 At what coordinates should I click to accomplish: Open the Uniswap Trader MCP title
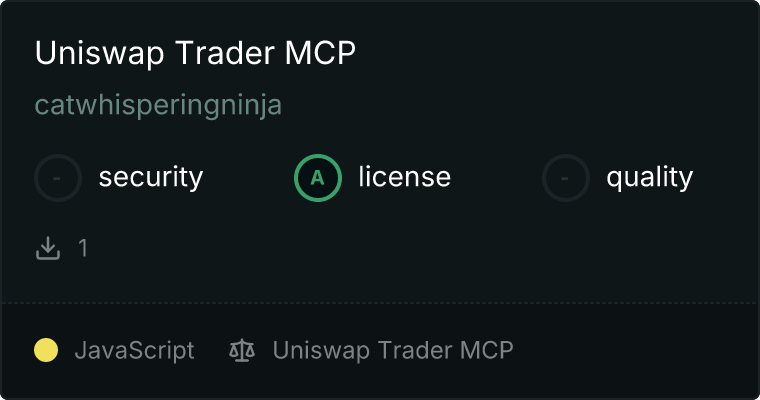pyautogui.click(x=195, y=53)
